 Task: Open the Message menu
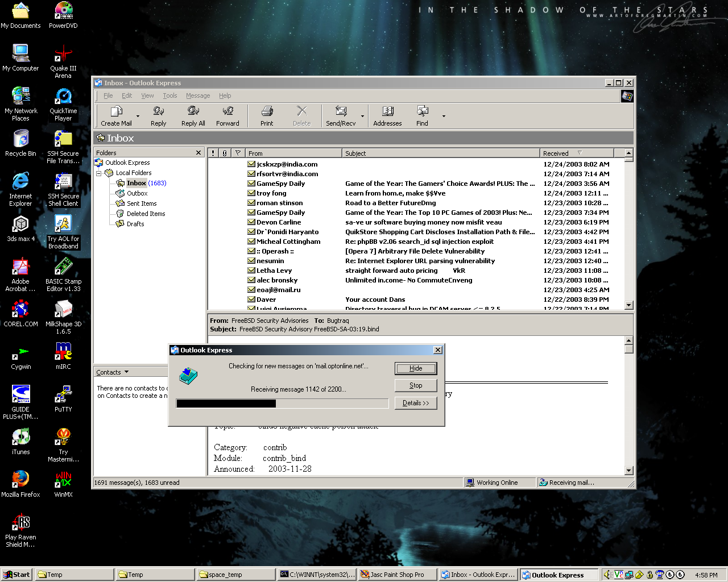pos(198,95)
